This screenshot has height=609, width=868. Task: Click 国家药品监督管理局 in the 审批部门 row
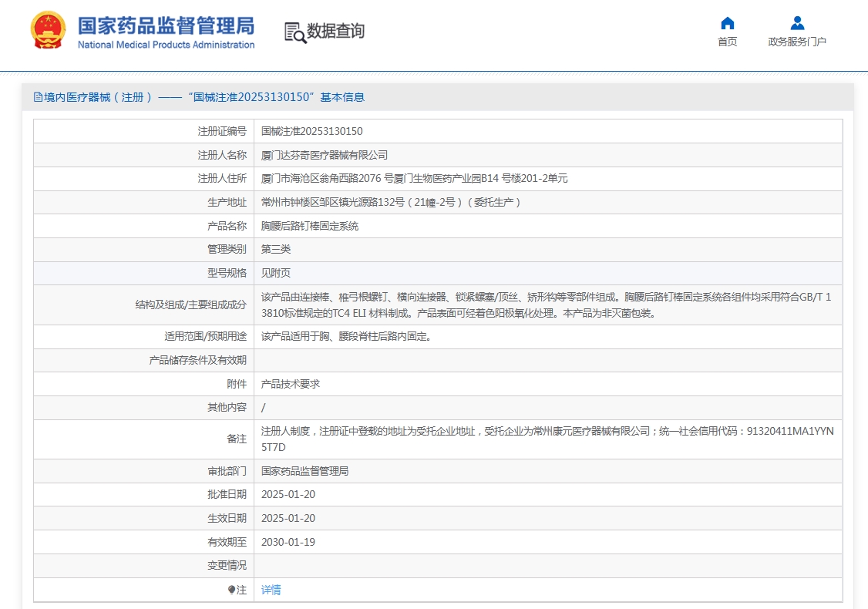click(305, 471)
